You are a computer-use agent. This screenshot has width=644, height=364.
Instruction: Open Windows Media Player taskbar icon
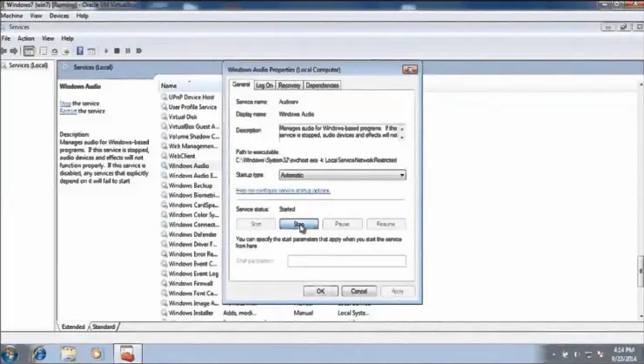97,354
